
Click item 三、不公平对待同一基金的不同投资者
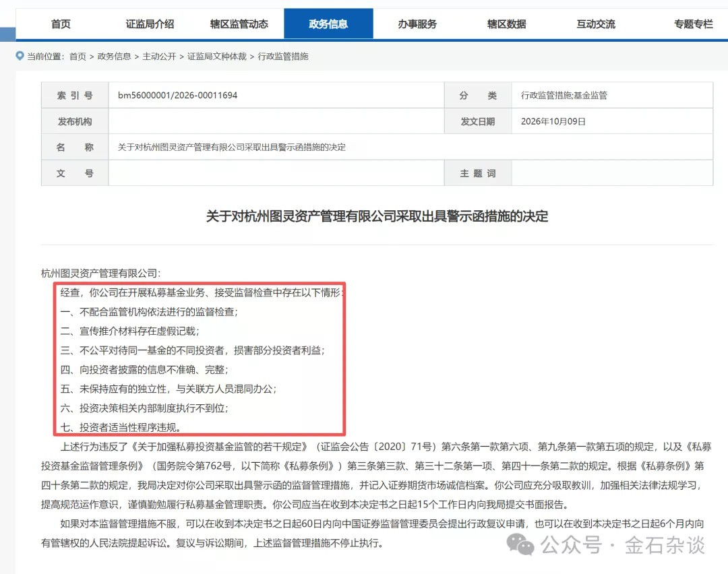coord(192,350)
